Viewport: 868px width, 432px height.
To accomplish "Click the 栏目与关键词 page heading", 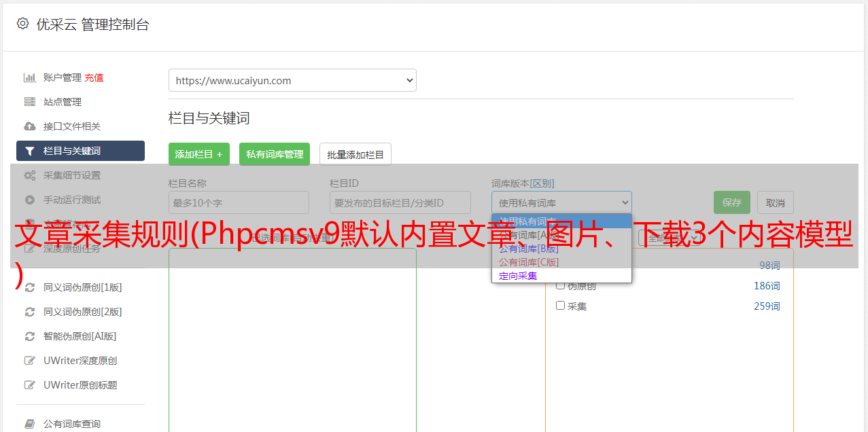I will 209,118.
